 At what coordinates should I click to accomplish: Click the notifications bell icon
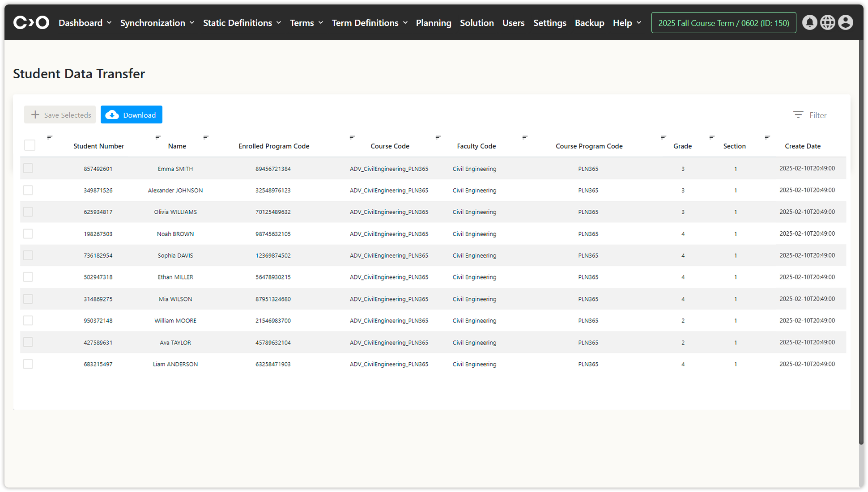[x=809, y=22]
